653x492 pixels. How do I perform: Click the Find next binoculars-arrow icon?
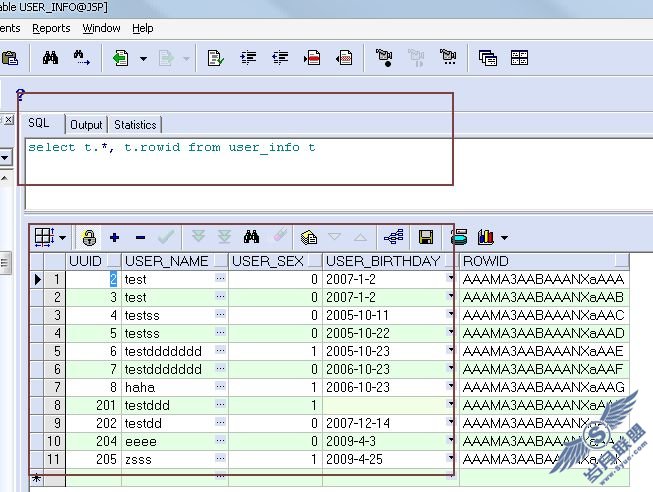coord(81,57)
